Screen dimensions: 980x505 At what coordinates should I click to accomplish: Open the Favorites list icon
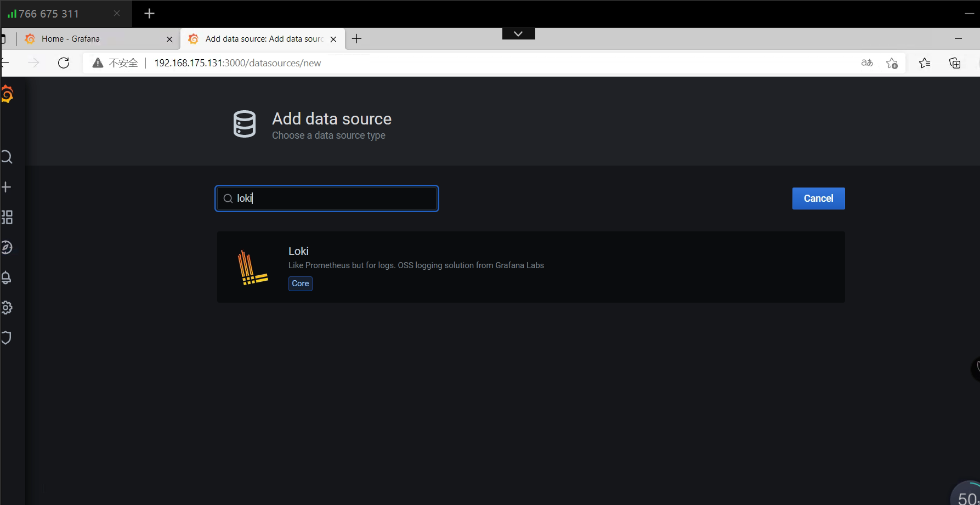[x=925, y=63]
